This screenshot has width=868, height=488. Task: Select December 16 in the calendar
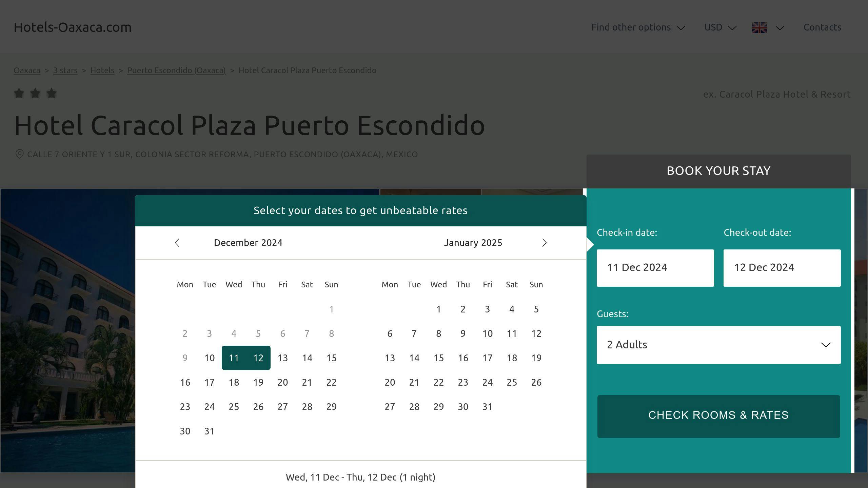click(x=185, y=382)
